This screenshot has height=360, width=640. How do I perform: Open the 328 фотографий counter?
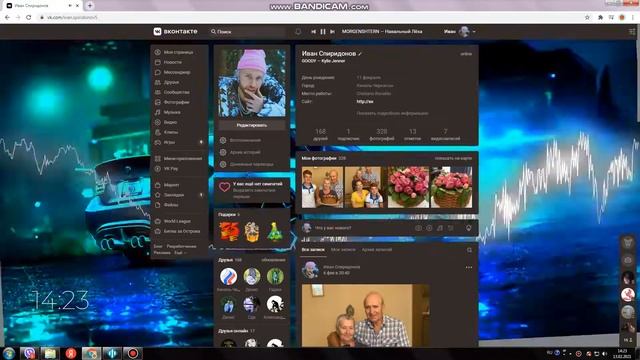tap(382, 134)
